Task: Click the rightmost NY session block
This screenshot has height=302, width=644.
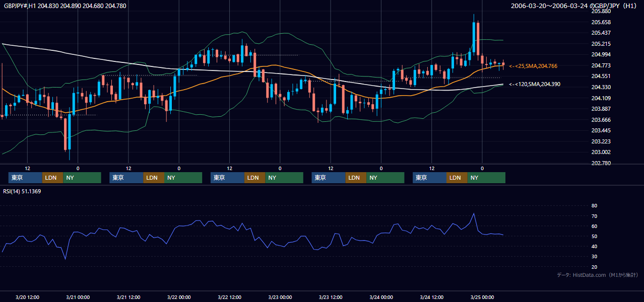Action: (x=486, y=178)
